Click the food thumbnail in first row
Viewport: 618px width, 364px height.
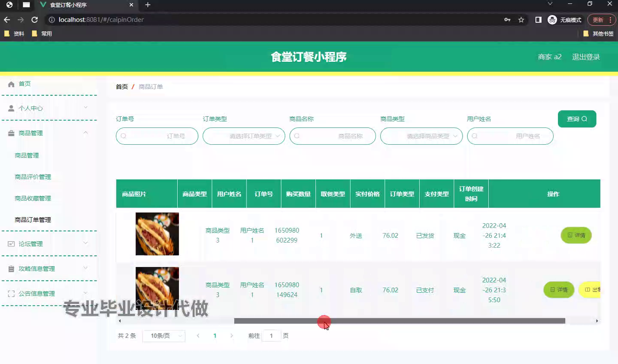157,234
